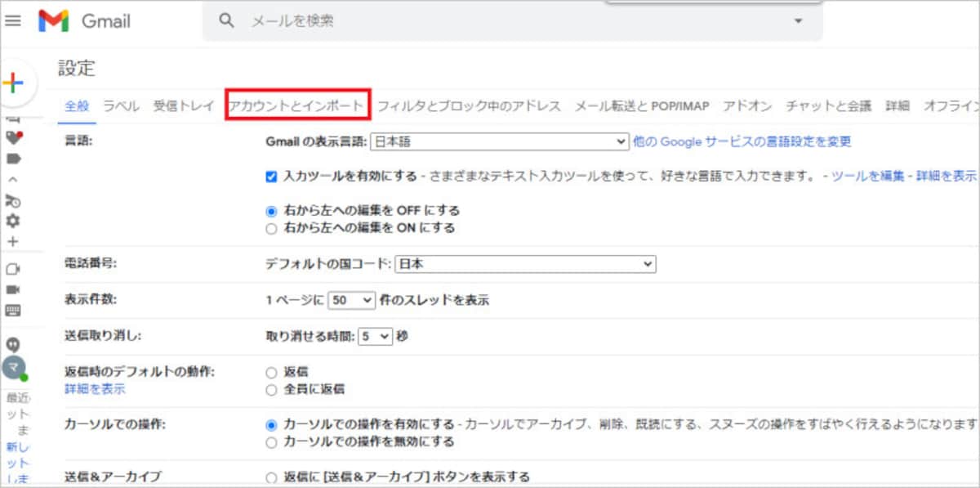Click the compose plus button
The image size is (980, 488).
(14, 83)
